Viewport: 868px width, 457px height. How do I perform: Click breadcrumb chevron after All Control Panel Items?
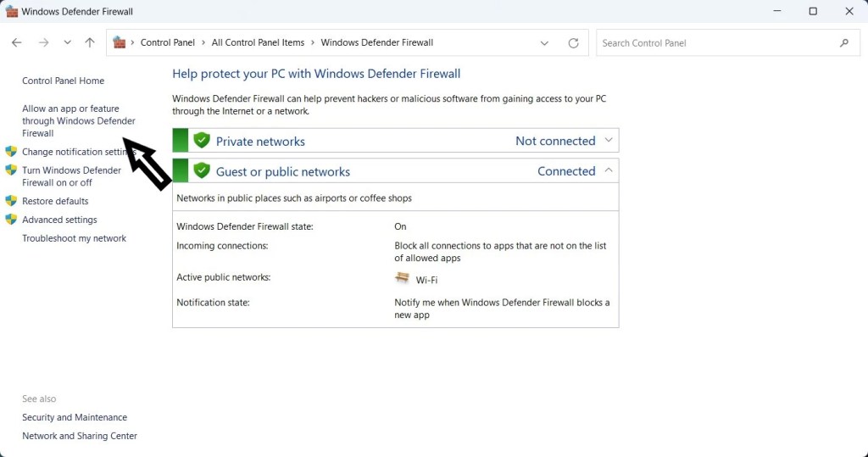[x=313, y=42]
